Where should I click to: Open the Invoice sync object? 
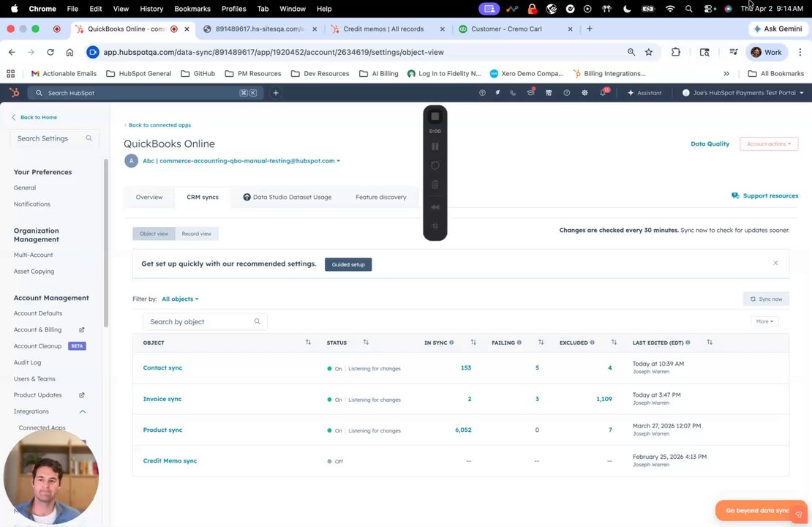162,399
